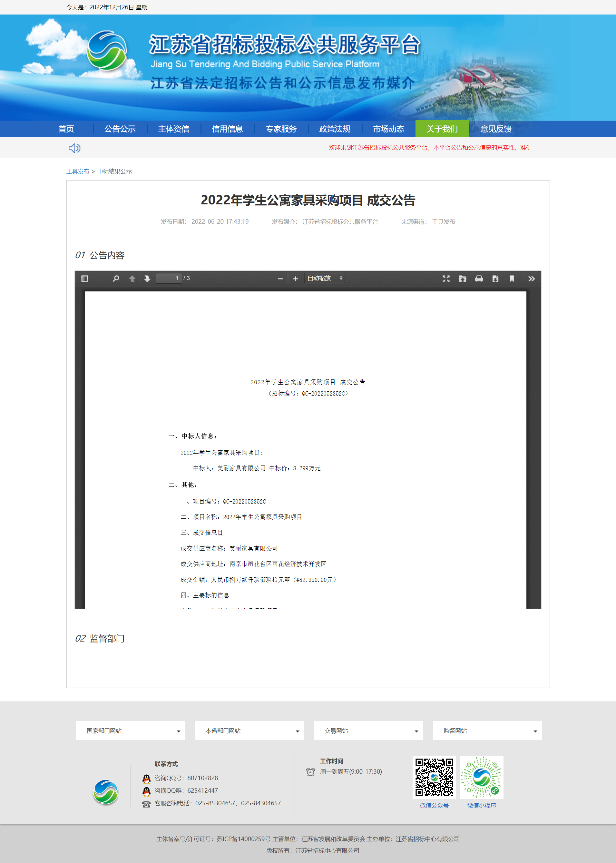
Task: Click 成交供应商地址 line in the PDF
Action: pos(253,564)
